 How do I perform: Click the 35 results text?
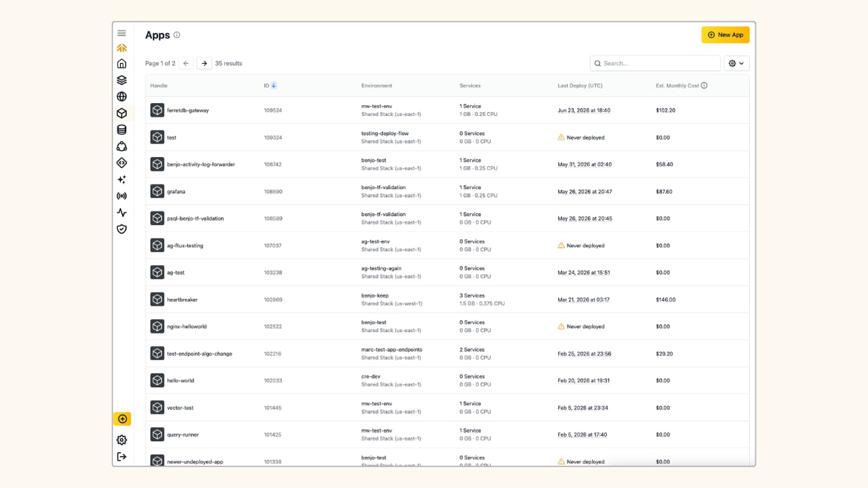click(229, 63)
